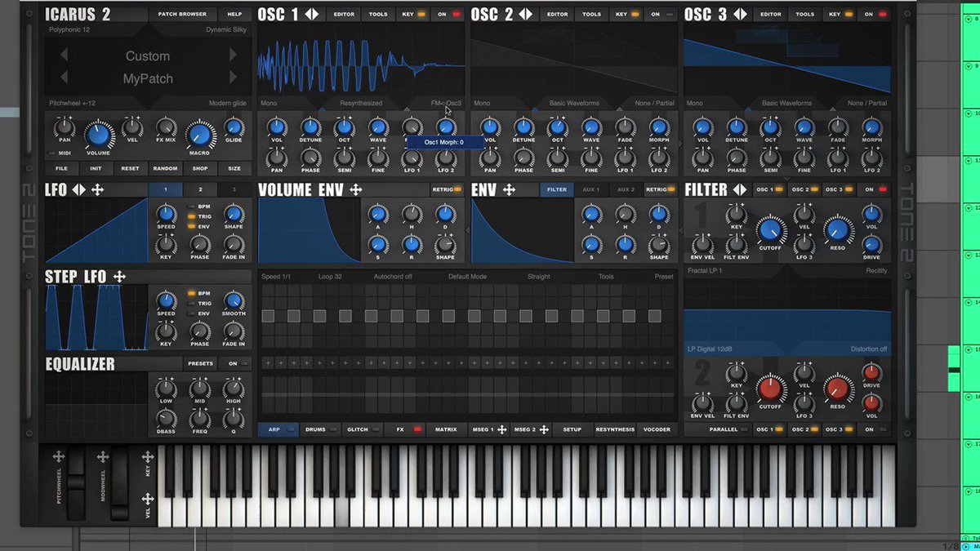
Task: Open OSC 1 EDITOR
Action: click(x=344, y=14)
